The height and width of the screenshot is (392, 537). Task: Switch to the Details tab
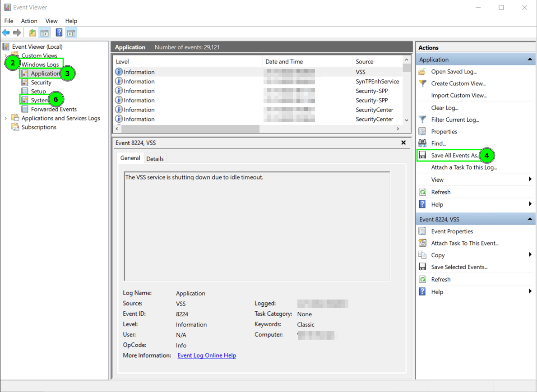click(155, 158)
